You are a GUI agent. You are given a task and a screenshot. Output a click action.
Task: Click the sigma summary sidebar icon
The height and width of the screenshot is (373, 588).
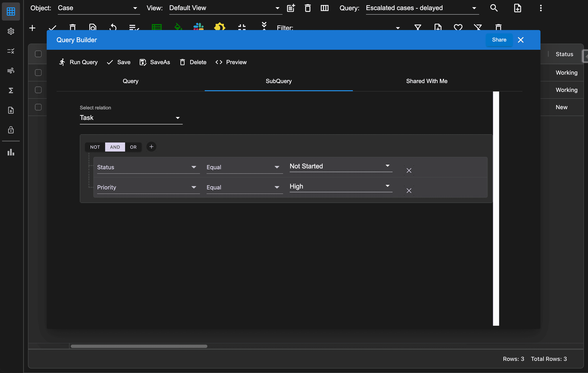point(11,90)
